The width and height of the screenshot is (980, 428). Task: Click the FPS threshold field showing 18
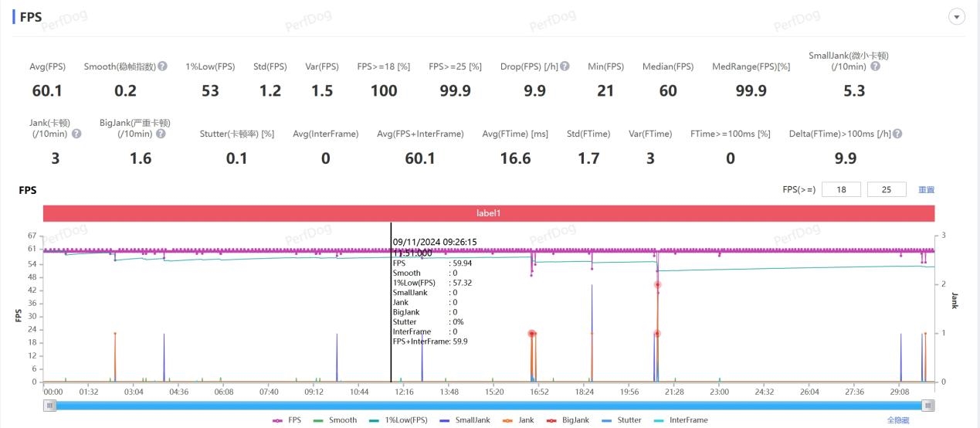pyautogui.click(x=841, y=189)
